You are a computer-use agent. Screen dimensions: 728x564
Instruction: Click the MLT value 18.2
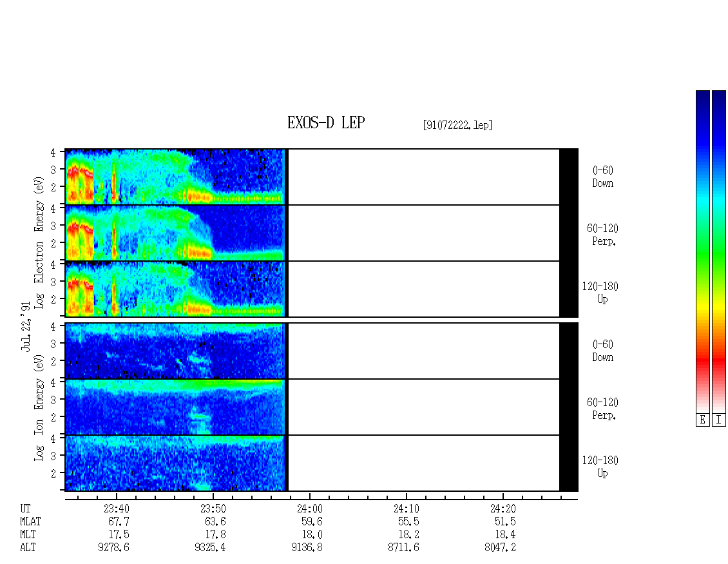tap(408, 535)
